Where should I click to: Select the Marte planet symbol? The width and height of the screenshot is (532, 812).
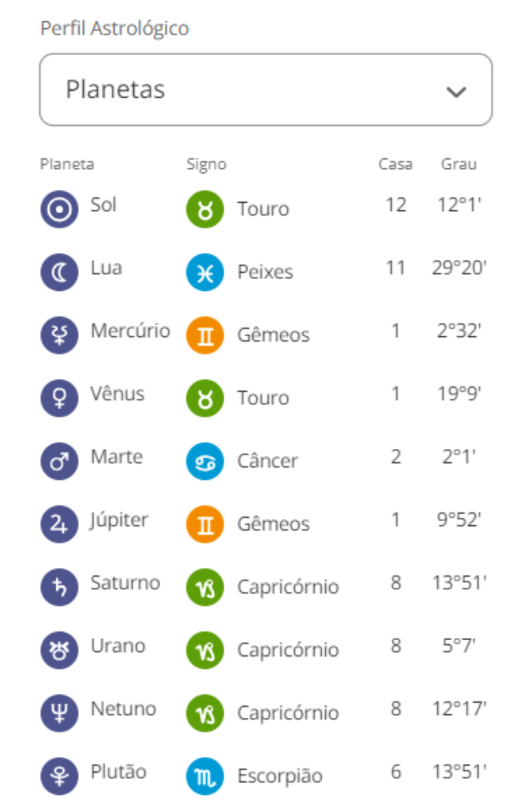(x=60, y=461)
